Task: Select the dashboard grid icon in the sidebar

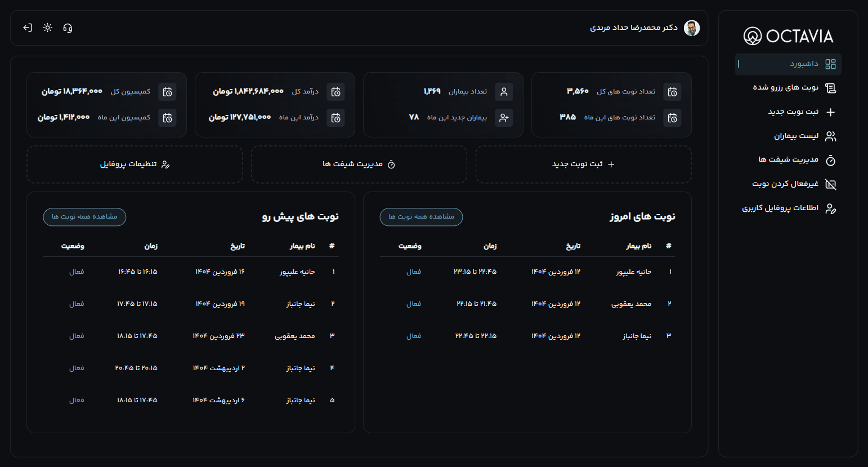Action: pyautogui.click(x=830, y=64)
